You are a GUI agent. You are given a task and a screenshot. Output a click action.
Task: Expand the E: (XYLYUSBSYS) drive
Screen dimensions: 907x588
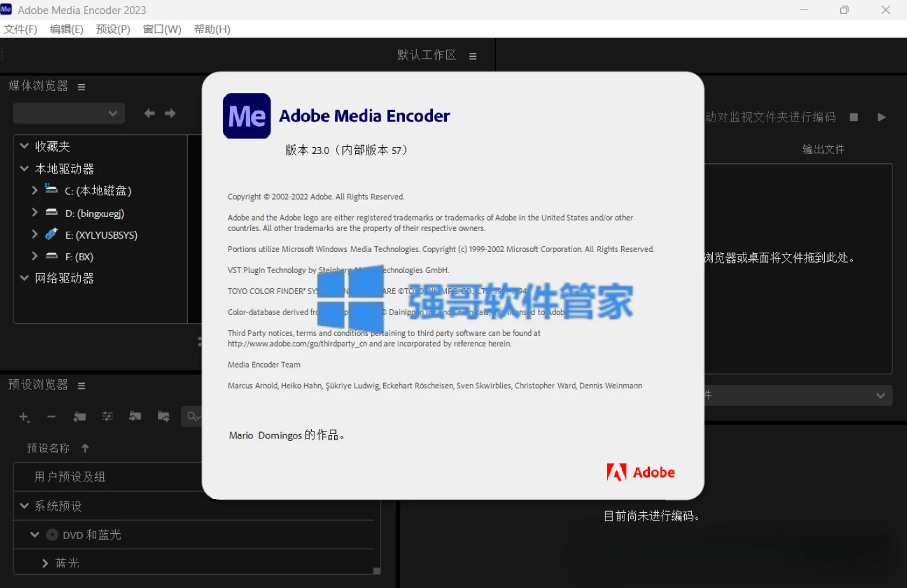point(35,234)
